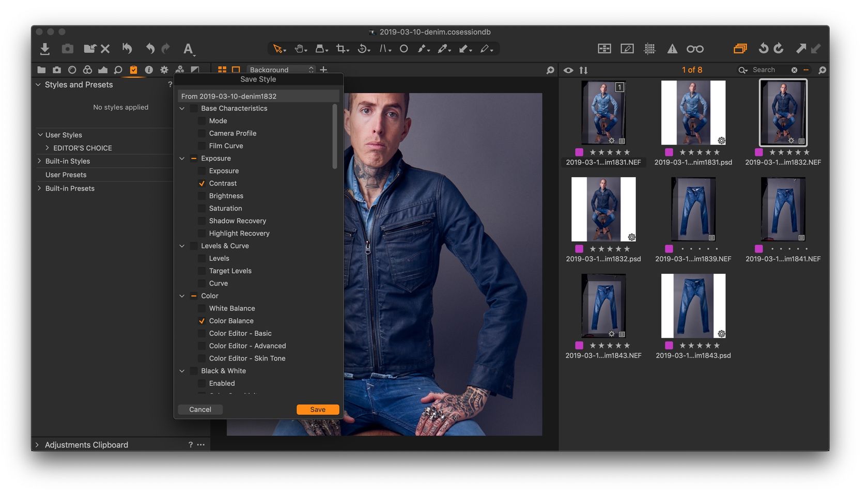Switch to the Exposure tool tab
This screenshot has width=868, height=501.
103,70
